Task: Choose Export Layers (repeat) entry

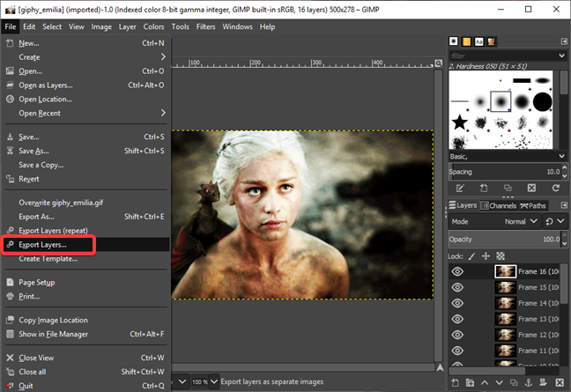Action: tap(85, 231)
